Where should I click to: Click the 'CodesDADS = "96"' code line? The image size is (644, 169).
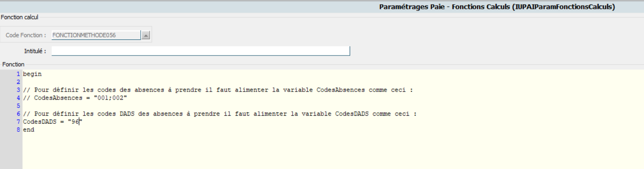click(52, 122)
